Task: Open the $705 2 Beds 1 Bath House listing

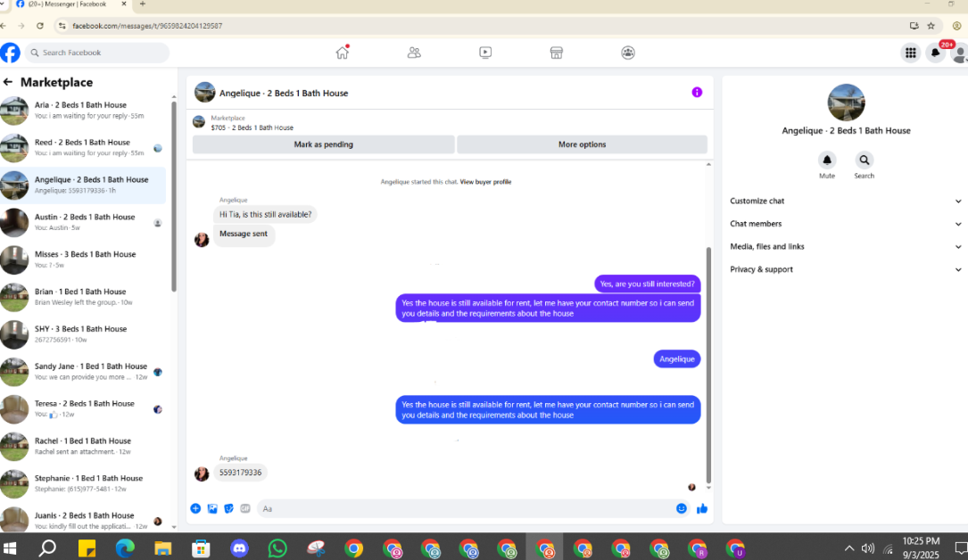Action: pos(252,128)
